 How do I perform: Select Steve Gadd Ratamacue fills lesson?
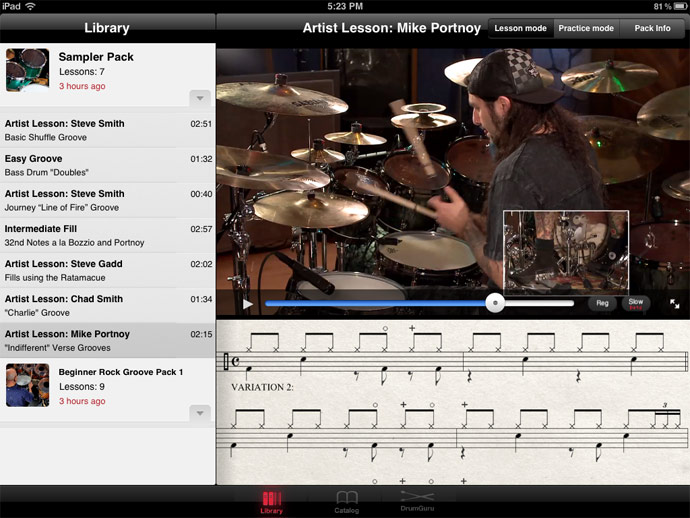pos(108,270)
